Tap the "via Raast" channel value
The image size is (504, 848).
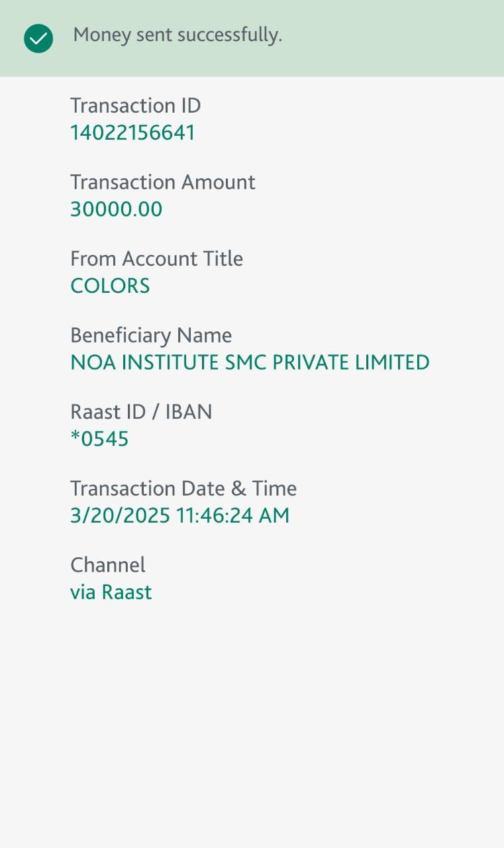tap(111, 592)
